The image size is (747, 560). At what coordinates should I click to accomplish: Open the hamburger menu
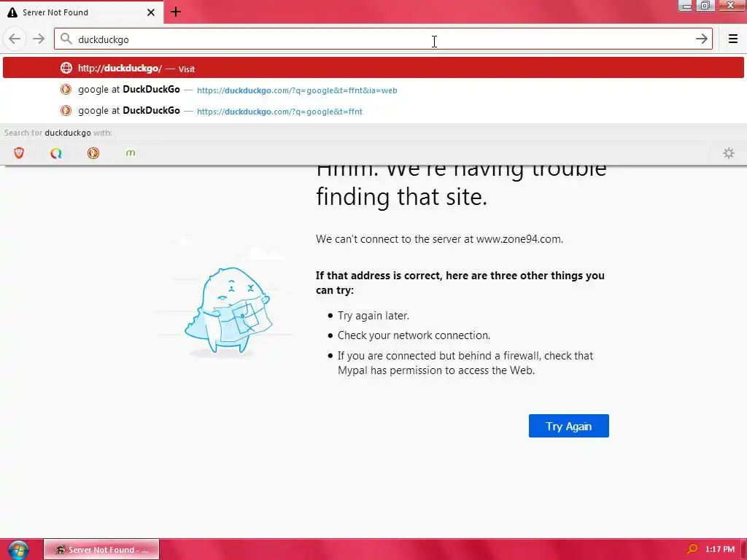(732, 39)
